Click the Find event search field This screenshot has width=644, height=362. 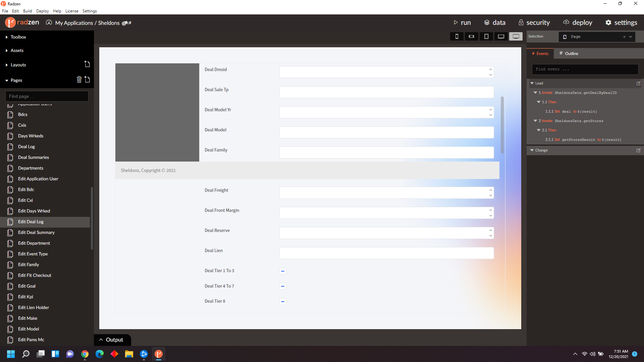[585, 69]
